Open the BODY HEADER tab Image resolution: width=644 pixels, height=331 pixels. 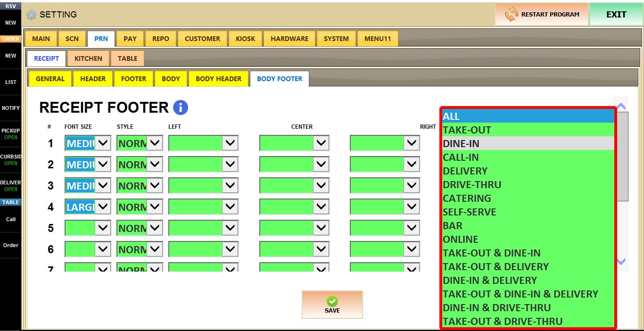click(218, 79)
